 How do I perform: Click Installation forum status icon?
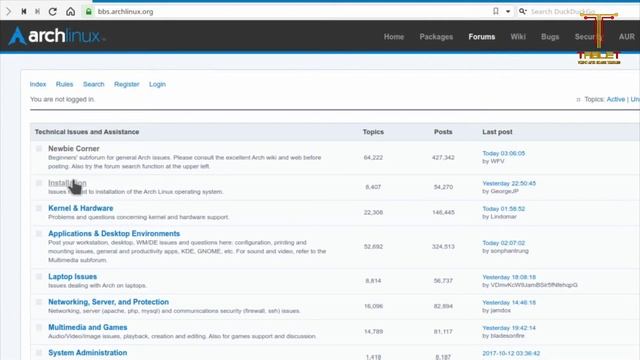(39, 183)
